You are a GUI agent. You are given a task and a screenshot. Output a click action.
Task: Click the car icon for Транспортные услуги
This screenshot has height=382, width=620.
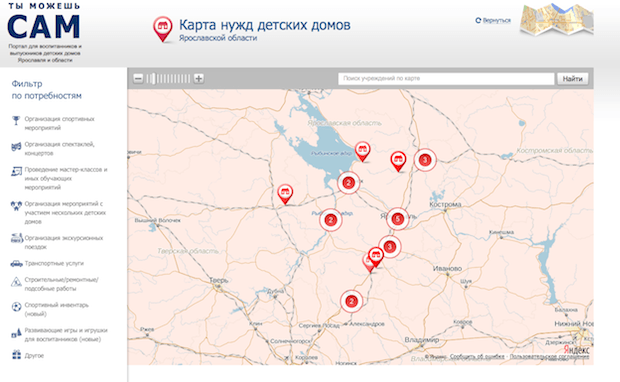click(16, 263)
